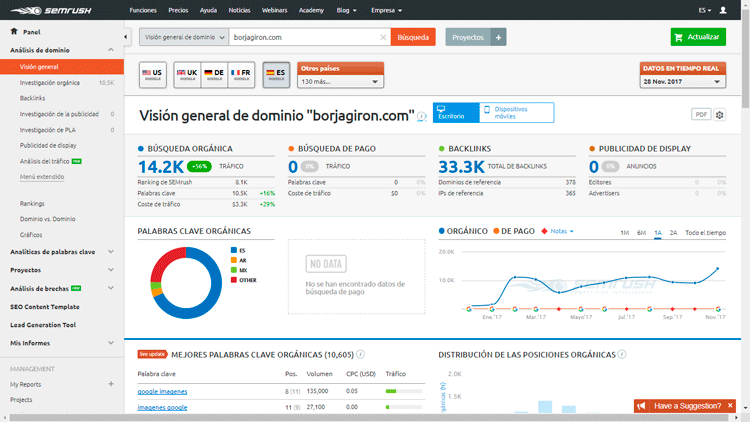Click the SEMrush logo
Screen dimensions: 750x422
[x=51, y=10]
